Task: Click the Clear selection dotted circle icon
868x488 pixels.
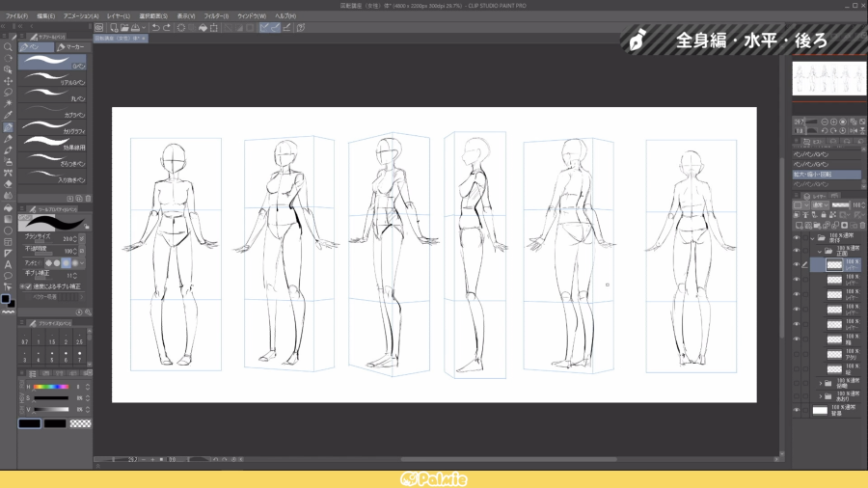Action: pyautogui.click(x=181, y=28)
